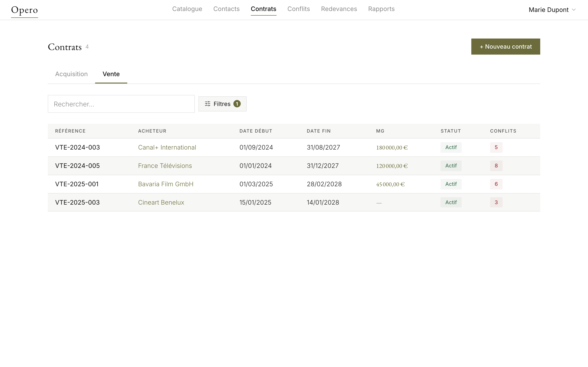Create a new contract with Nouveau contrat
The height and width of the screenshot is (367, 588).
click(x=505, y=46)
